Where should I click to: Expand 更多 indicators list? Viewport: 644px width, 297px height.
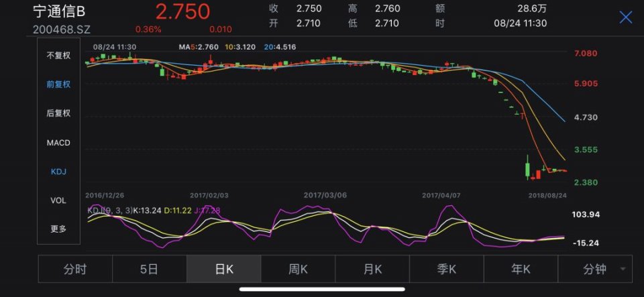point(58,229)
